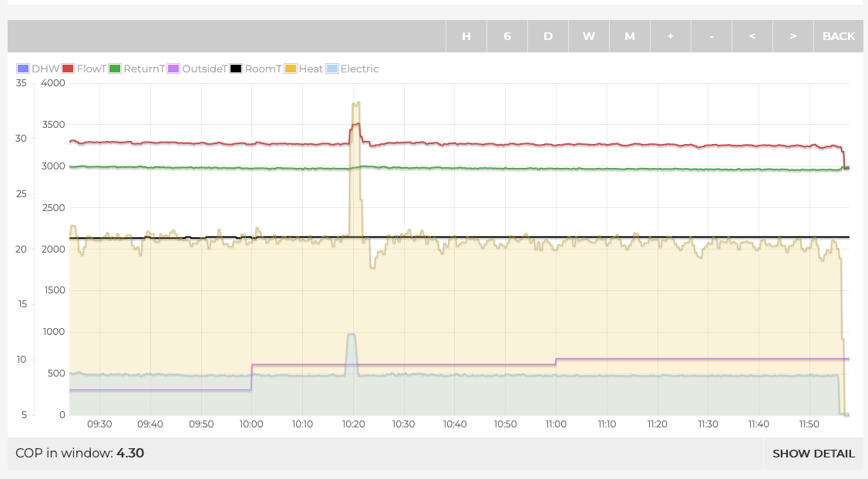The height and width of the screenshot is (479, 868).
Task: Pan right with the > arrow
Action: coord(793,36)
